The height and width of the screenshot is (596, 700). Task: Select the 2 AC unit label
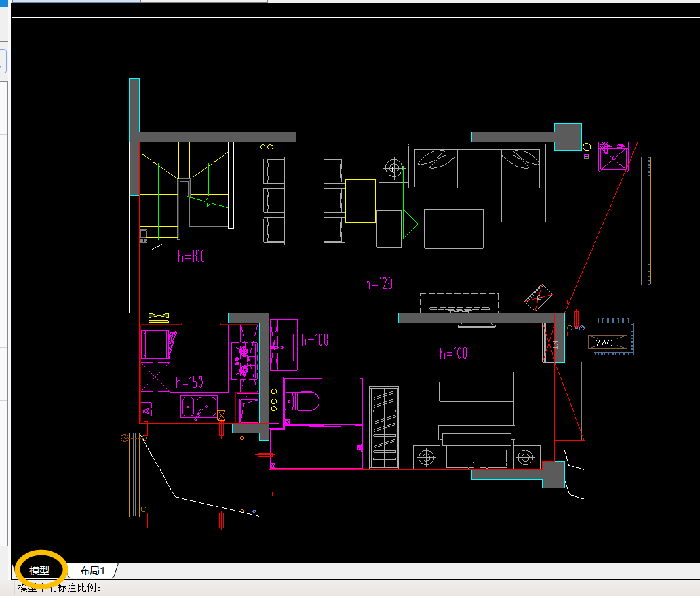pyautogui.click(x=608, y=342)
